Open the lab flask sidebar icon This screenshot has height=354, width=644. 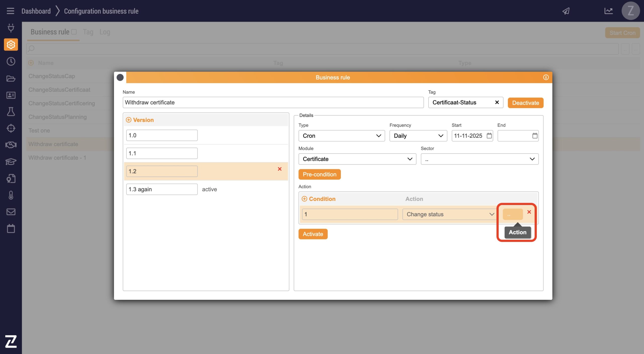tap(11, 112)
